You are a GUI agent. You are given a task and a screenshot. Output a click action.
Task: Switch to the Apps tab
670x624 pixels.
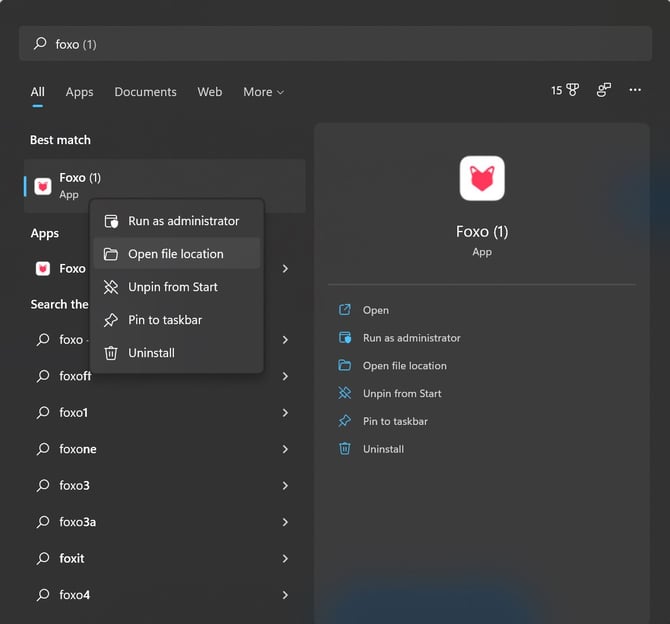click(x=79, y=92)
